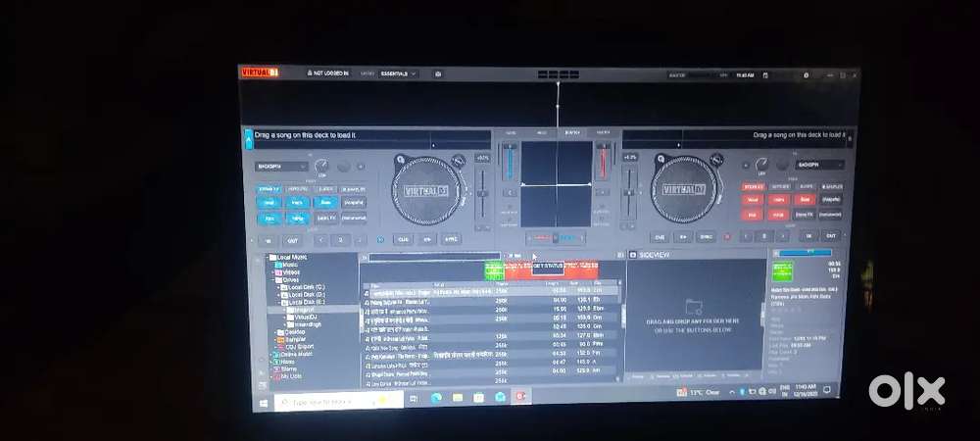
Task: Toggle the Vocal stem pad on right deck
Action: pyautogui.click(x=753, y=199)
